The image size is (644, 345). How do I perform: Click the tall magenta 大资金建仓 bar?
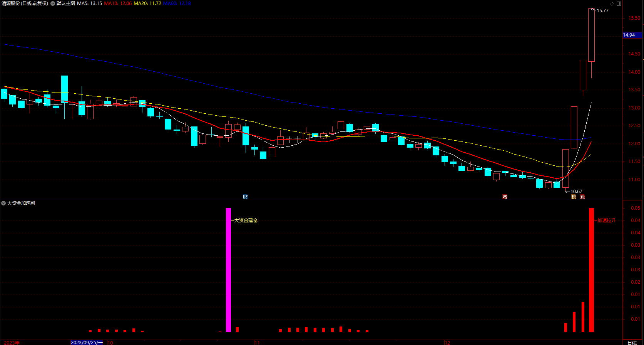pyautogui.click(x=228, y=270)
